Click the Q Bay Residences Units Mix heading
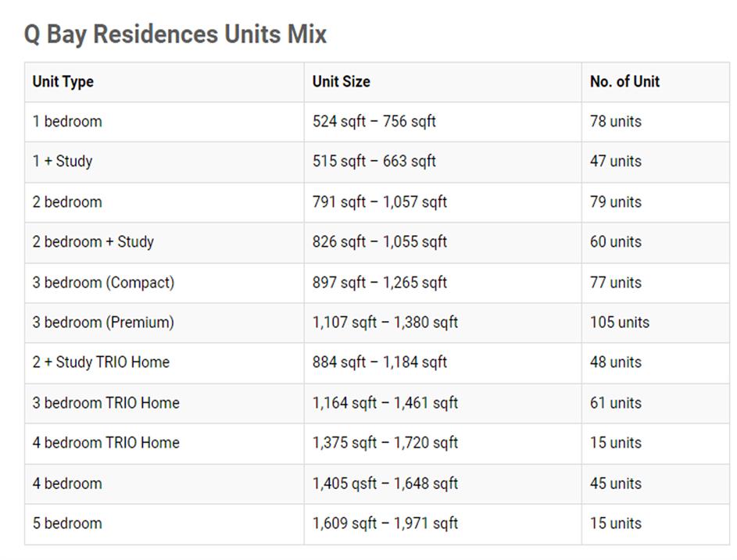 coord(175,34)
